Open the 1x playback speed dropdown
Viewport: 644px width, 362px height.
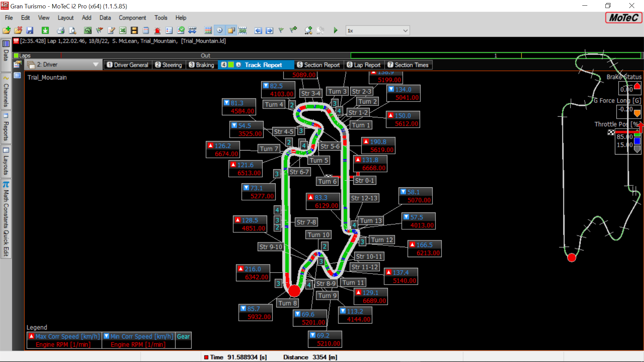click(378, 31)
